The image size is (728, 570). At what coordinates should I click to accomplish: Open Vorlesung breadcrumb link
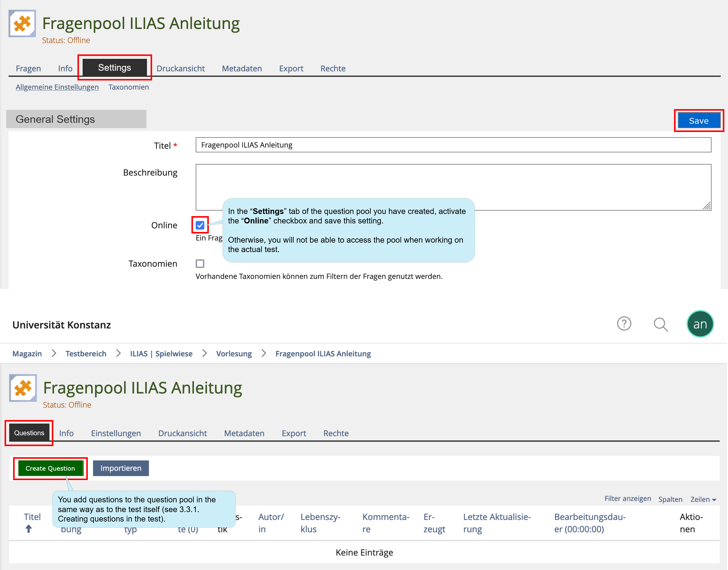coord(234,353)
